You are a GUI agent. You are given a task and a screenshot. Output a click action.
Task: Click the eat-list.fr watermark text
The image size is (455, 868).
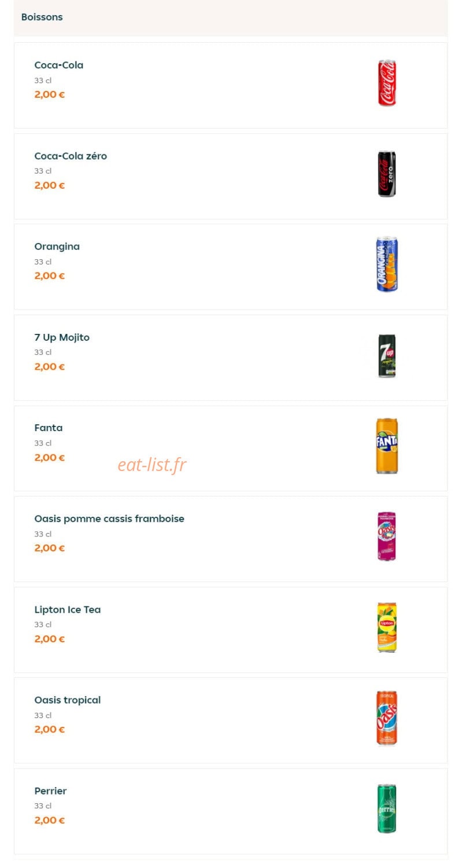(x=152, y=464)
